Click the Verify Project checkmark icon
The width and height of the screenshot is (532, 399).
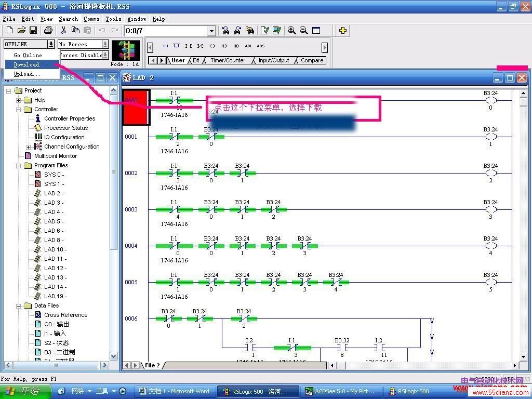coord(277,31)
